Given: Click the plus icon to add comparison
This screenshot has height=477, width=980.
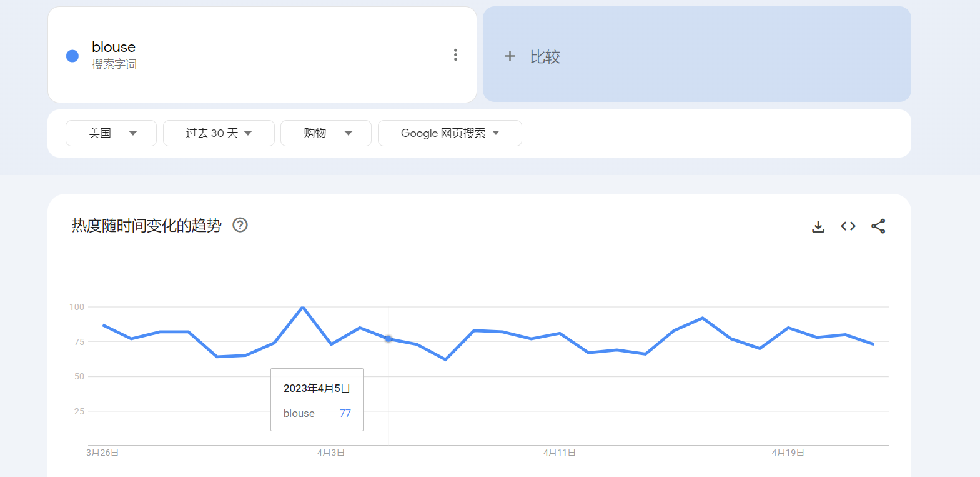Looking at the screenshot, I should pos(510,56).
